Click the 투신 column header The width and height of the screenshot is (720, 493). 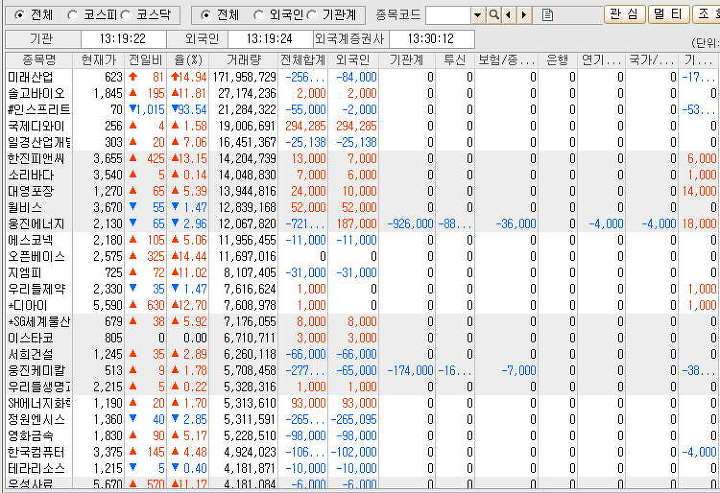pos(455,60)
